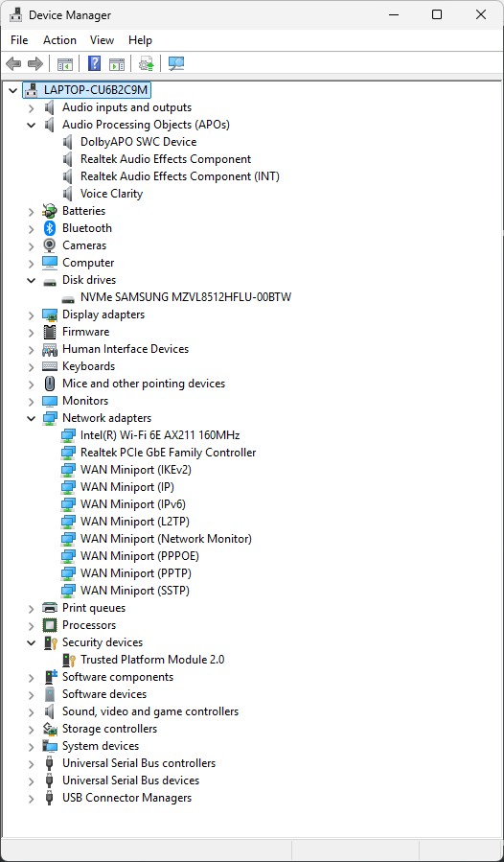This screenshot has height=862, width=504.
Task: Click the Batteries category icon
Action: 50,211
